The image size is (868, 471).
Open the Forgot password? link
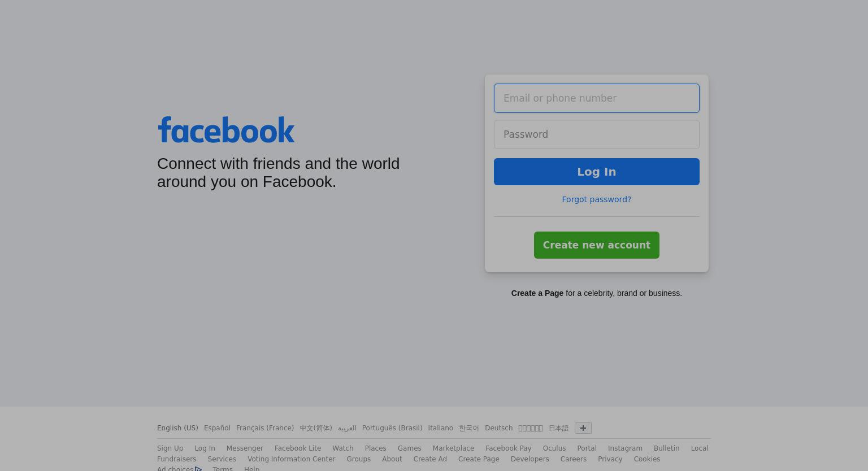(x=597, y=199)
